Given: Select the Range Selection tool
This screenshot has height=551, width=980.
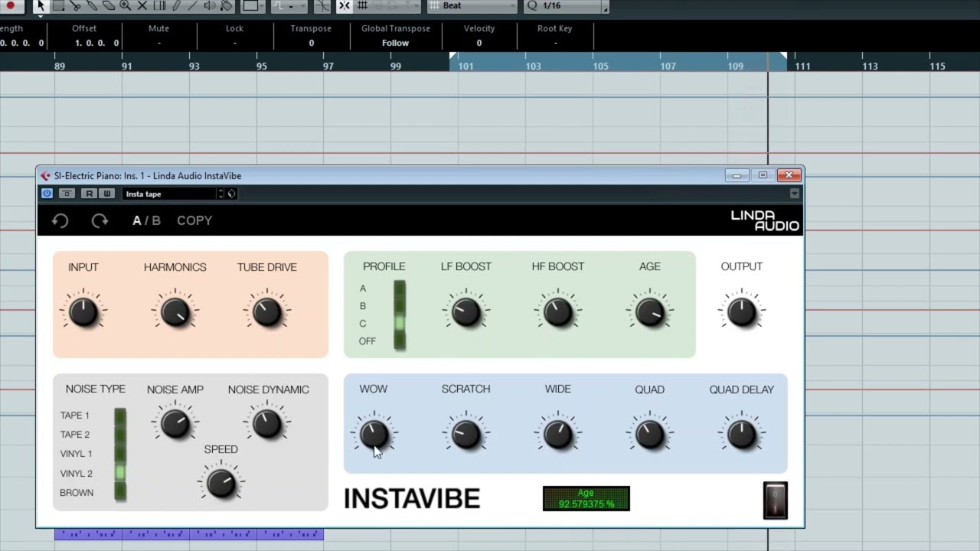Looking at the screenshot, I should point(58,5).
